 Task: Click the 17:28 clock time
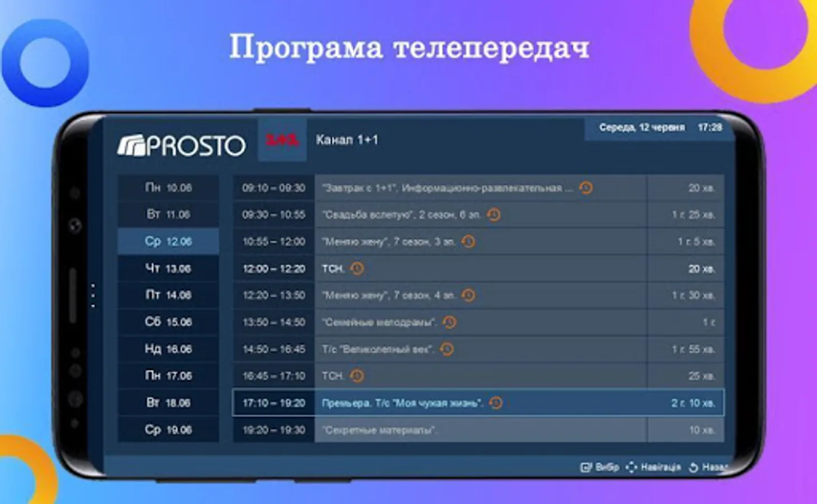coord(710,128)
